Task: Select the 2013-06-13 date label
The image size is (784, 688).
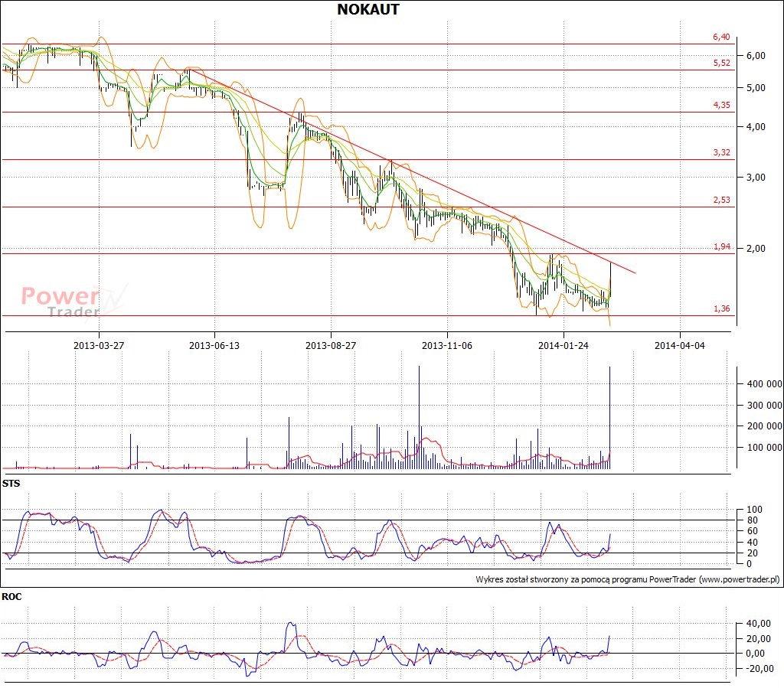Action: click(x=214, y=345)
